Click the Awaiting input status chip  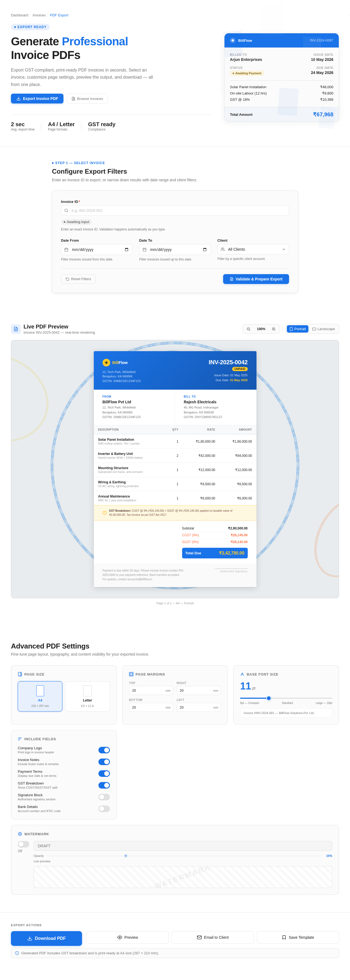coord(77,222)
